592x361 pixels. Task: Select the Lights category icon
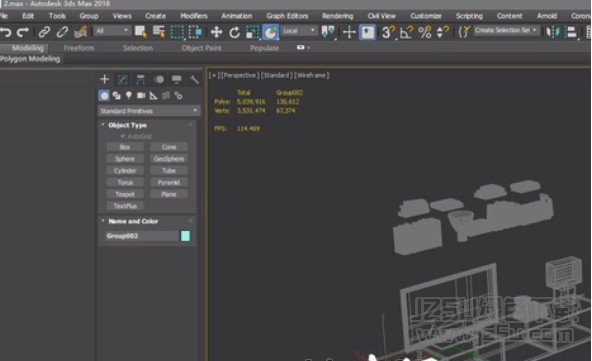[x=129, y=96]
